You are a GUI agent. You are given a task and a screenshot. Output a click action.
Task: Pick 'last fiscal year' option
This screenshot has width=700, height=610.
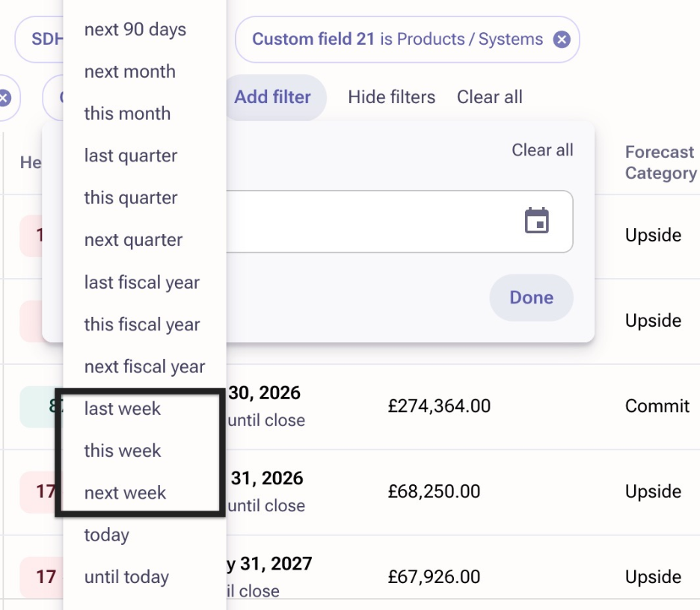tap(142, 283)
